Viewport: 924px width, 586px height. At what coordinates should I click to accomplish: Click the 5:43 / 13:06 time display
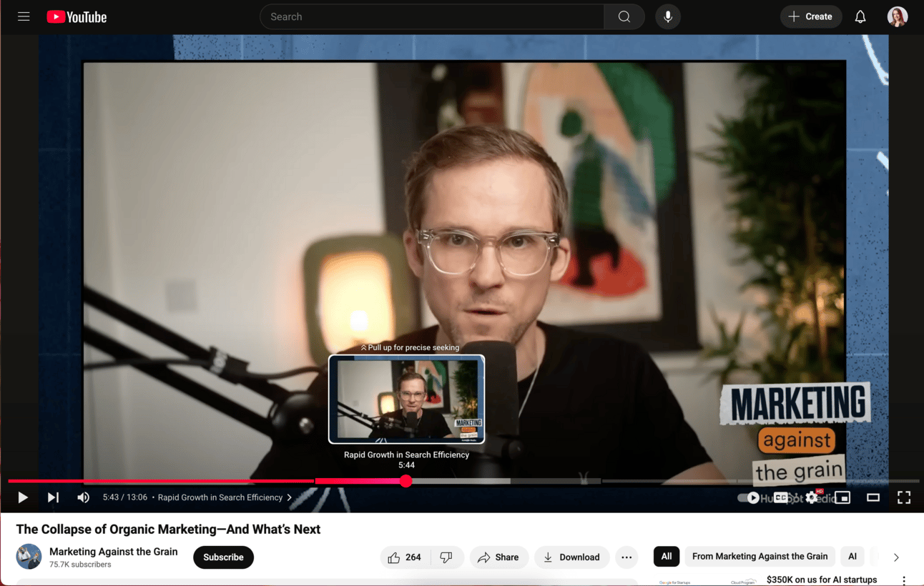pos(125,497)
